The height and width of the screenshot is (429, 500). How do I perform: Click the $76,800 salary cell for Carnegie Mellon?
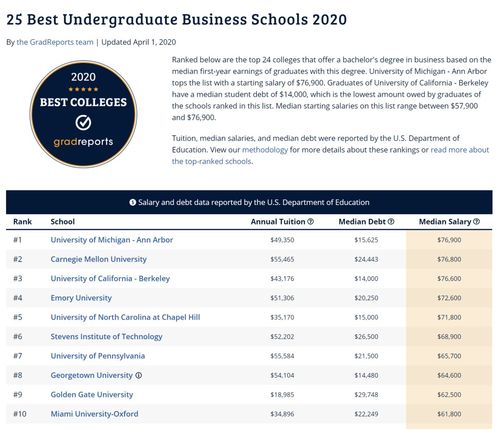tap(449, 259)
